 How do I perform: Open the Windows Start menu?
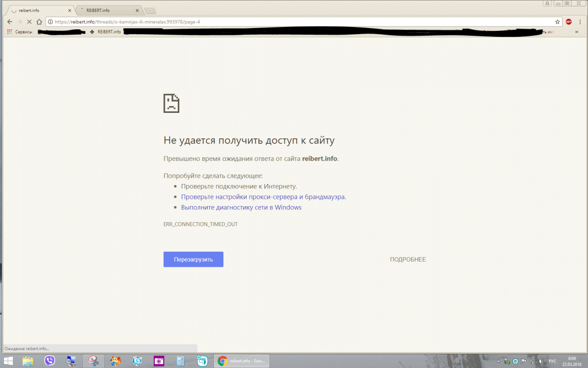[8, 361]
